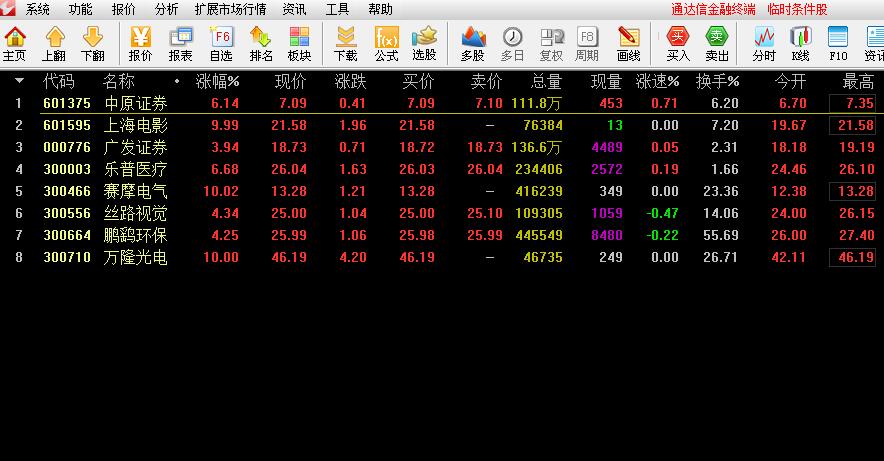The width and height of the screenshot is (884, 461).
Task: Sort by the 今开 column header
Action: coord(790,82)
